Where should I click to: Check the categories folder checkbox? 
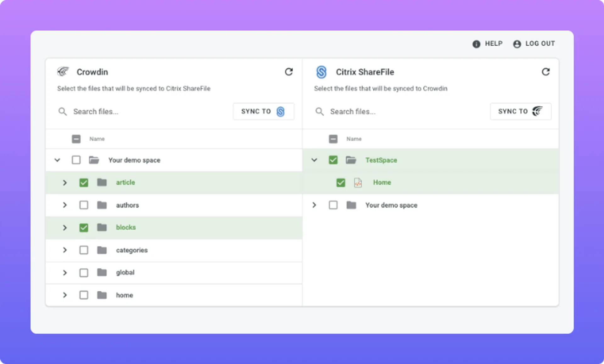84,250
